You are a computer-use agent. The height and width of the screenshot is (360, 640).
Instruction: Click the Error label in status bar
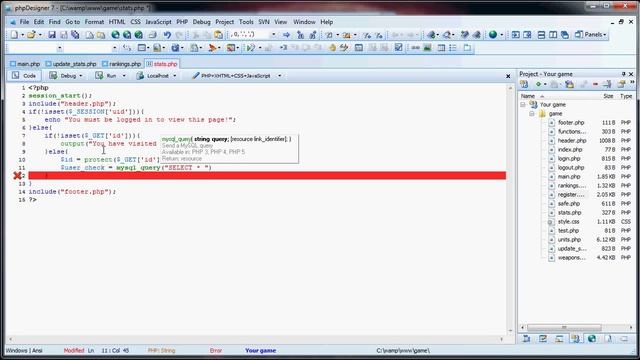tap(216, 351)
